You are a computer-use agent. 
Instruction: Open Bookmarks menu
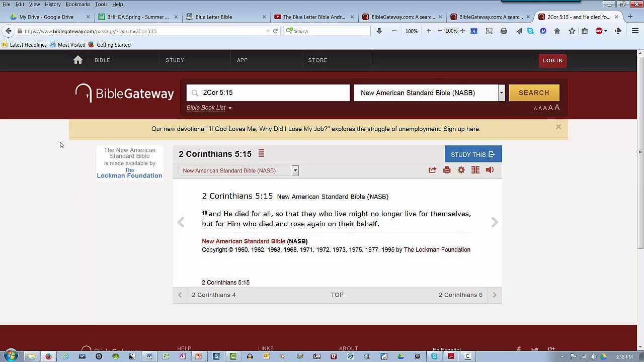[77, 4]
